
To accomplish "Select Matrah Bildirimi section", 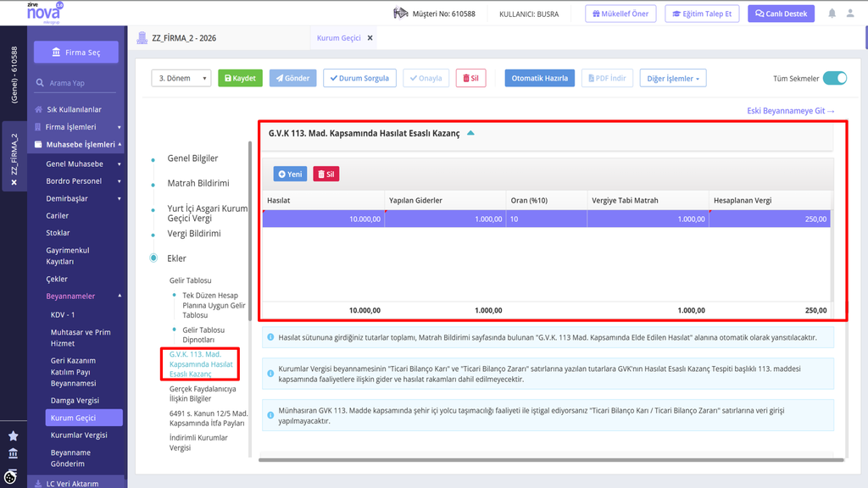I will (198, 183).
